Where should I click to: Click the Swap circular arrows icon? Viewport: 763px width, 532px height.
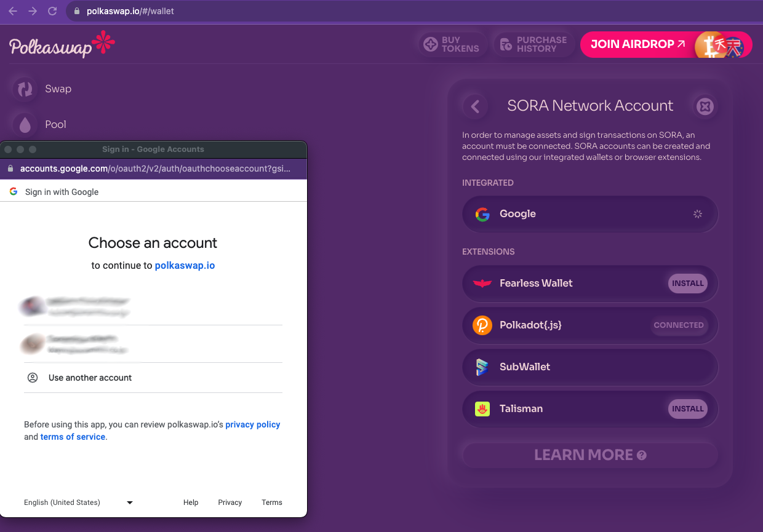(x=25, y=89)
